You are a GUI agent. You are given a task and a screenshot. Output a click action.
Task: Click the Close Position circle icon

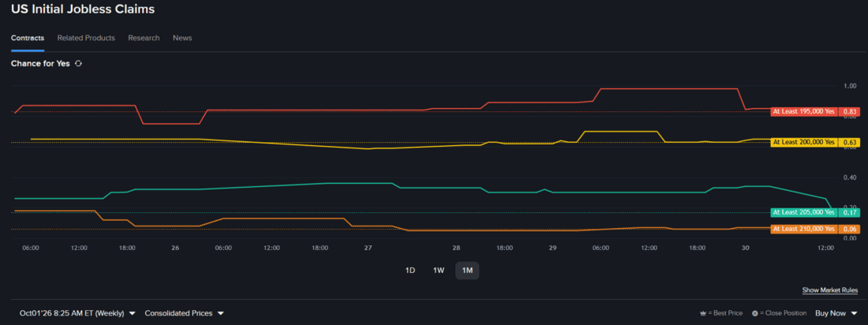coord(754,313)
